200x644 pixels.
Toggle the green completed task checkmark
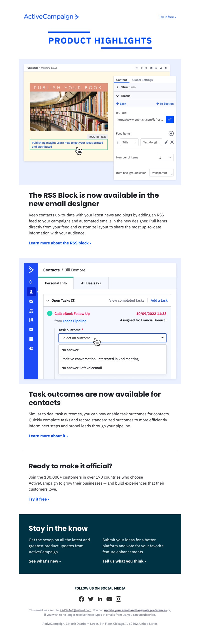tap(50, 313)
